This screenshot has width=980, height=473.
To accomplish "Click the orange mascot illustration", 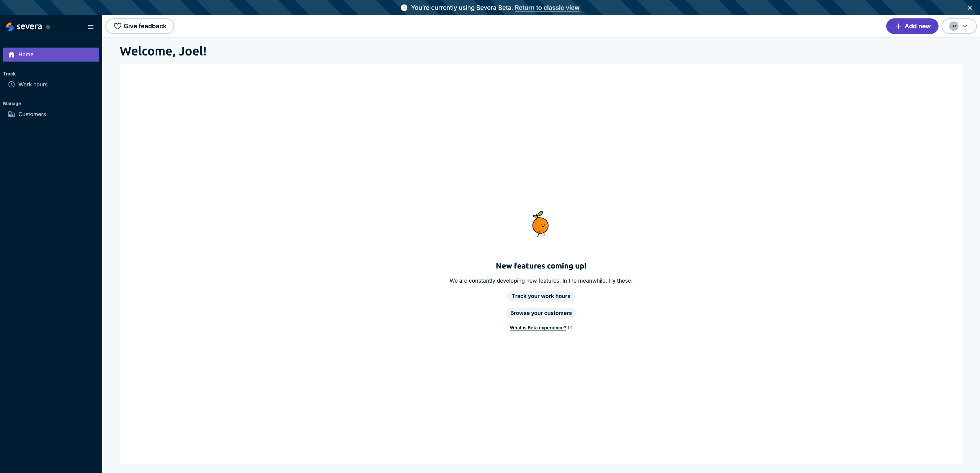I will (x=540, y=224).
